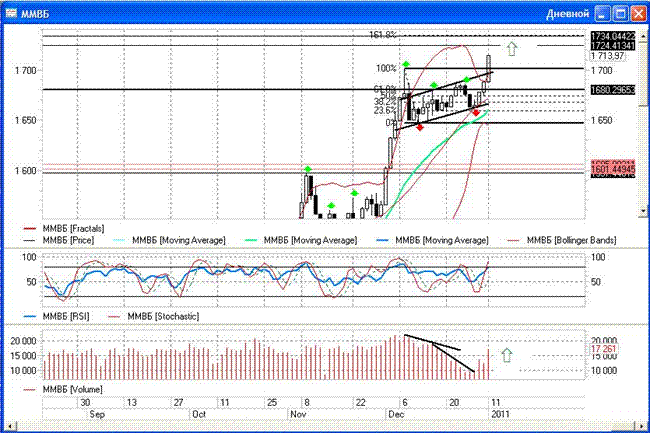Click the vertical scrollbar down arrow
The width and height of the screenshot is (650, 433).
pyautogui.click(x=643, y=211)
